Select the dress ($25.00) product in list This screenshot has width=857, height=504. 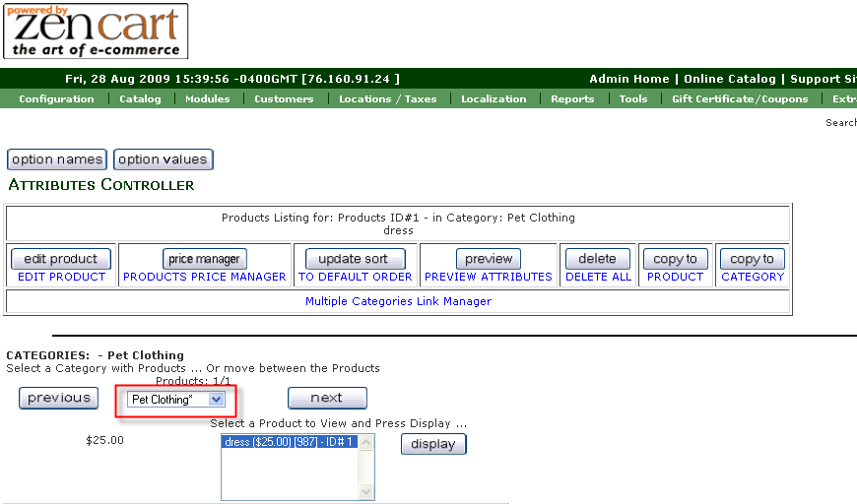click(x=290, y=443)
